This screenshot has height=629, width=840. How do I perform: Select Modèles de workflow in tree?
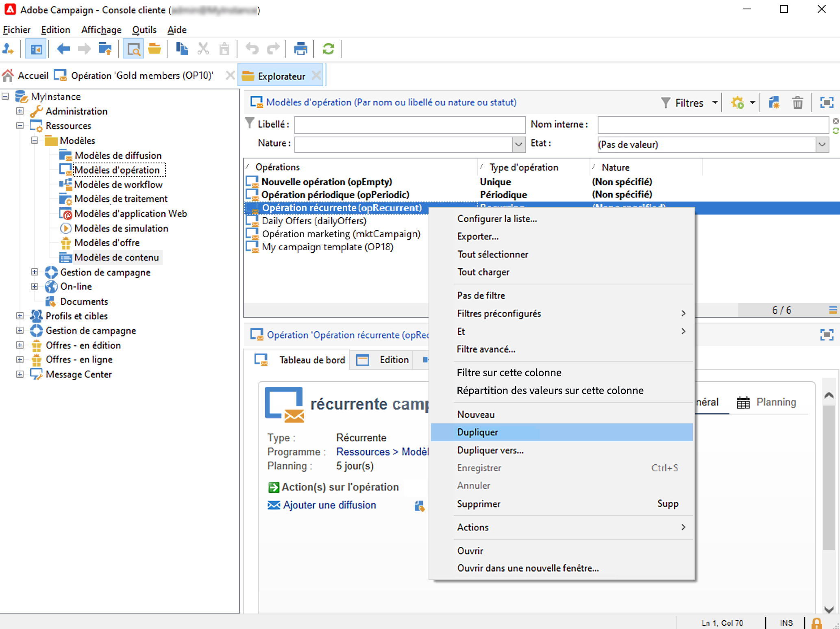tap(118, 184)
